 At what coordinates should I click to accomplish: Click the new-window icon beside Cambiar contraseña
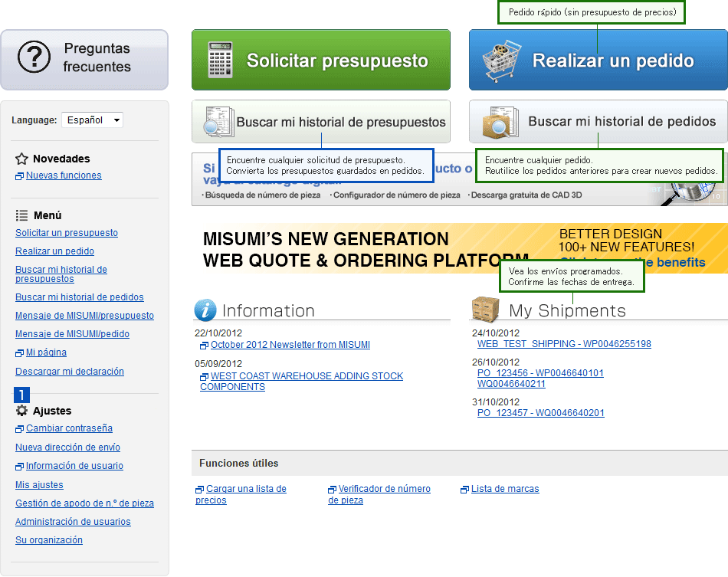tap(19, 429)
